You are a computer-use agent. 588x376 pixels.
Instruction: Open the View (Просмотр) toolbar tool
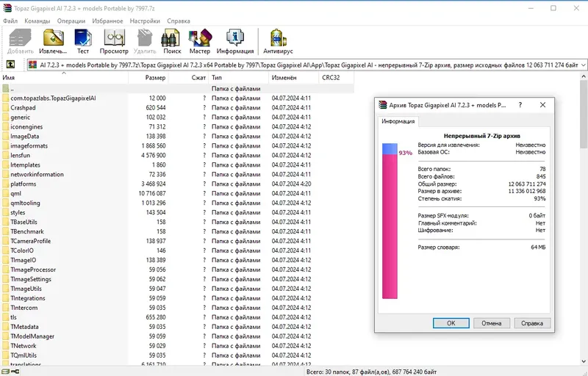click(x=114, y=41)
